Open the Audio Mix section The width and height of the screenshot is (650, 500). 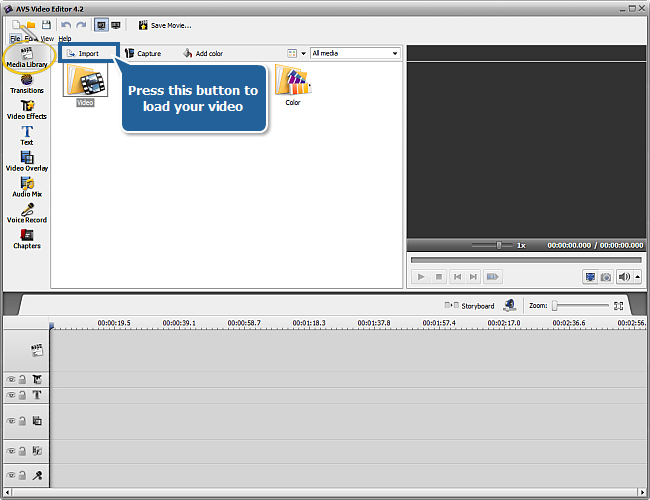pyautogui.click(x=27, y=187)
